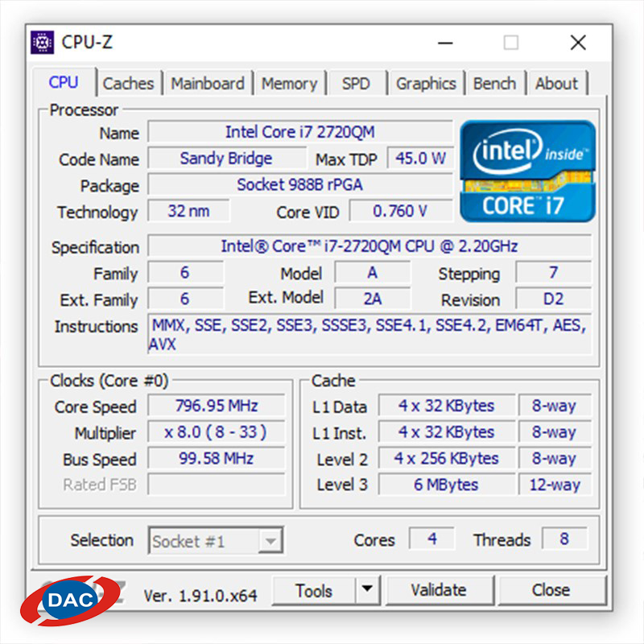This screenshot has height=644, width=644.
Task: Click the Family value field
Action: [185, 273]
